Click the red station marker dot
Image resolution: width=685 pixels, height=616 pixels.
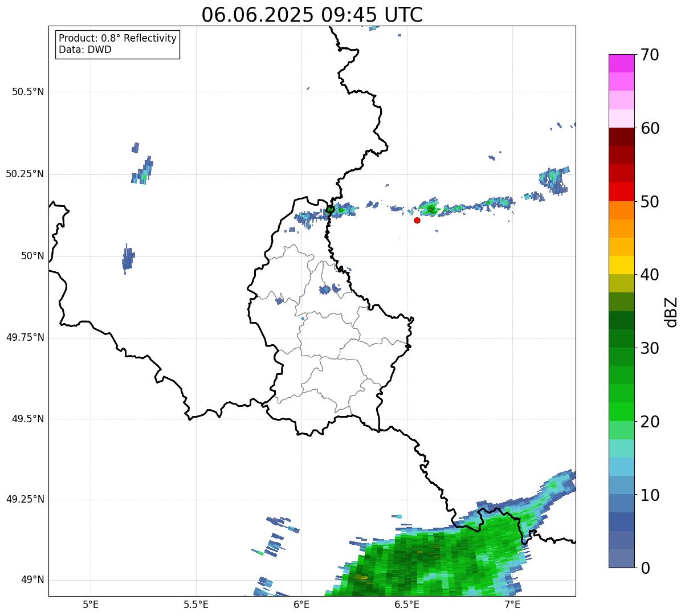tap(417, 220)
